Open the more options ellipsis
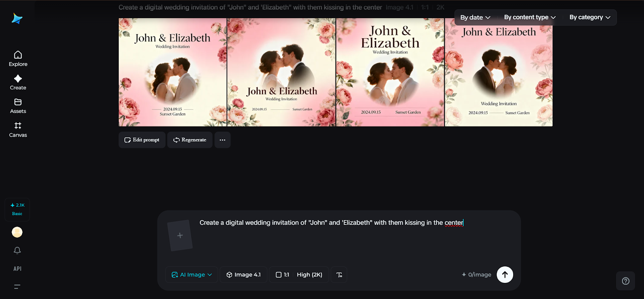 (x=223, y=140)
